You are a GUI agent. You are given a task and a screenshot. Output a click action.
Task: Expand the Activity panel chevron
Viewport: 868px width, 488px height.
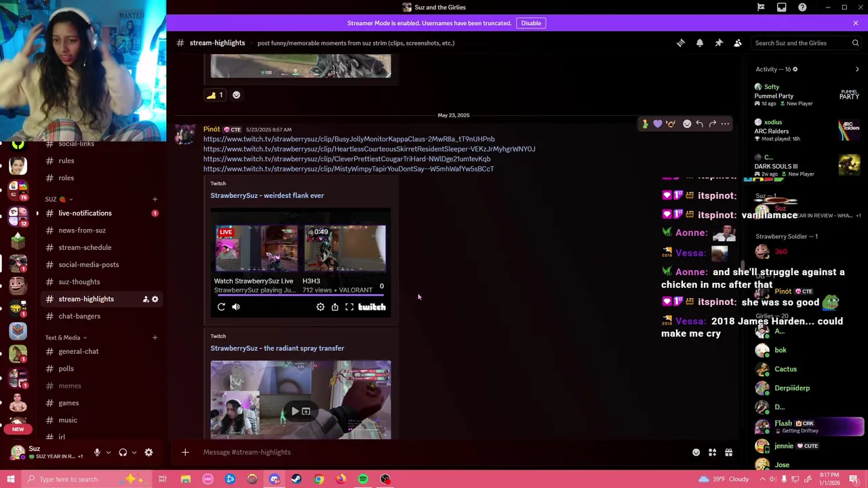click(857, 69)
